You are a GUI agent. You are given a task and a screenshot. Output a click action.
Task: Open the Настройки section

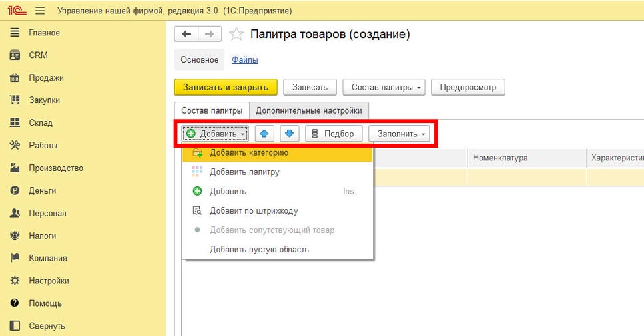click(x=49, y=281)
